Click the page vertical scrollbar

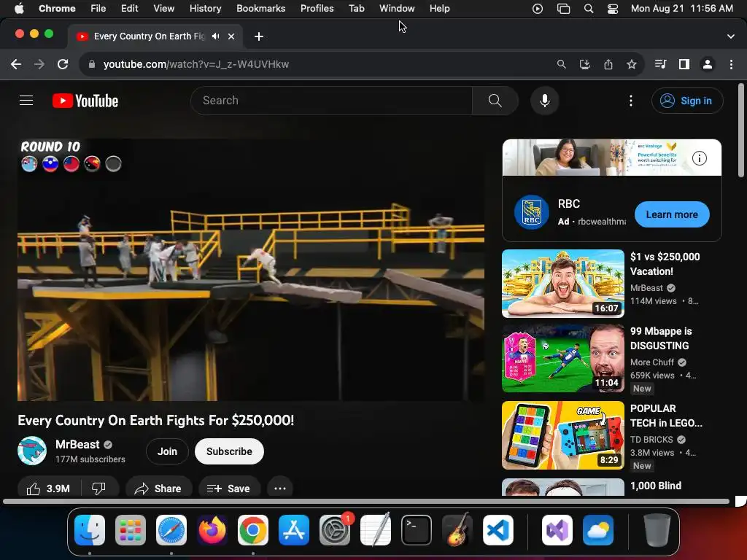pos(741,131)
